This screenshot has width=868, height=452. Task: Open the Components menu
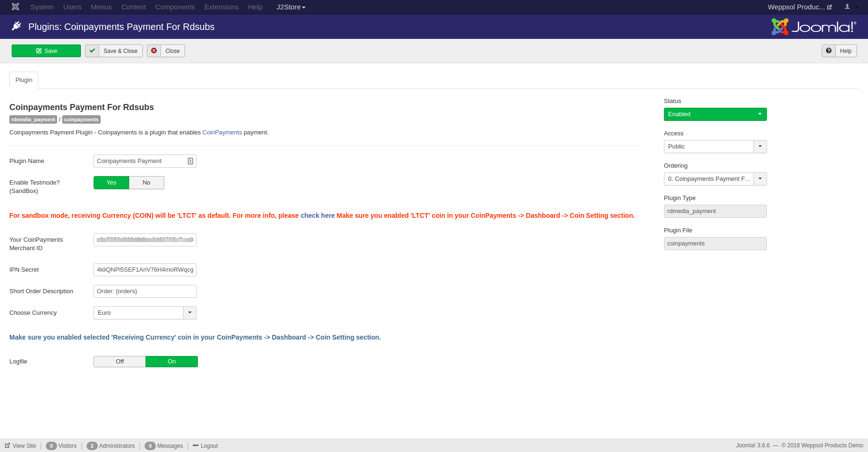(175, 7)
